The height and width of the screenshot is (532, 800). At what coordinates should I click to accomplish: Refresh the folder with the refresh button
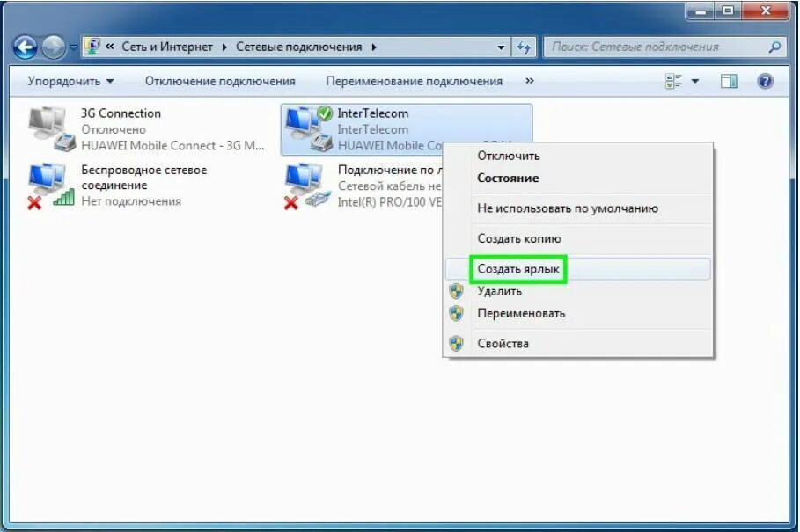point(524,47)
